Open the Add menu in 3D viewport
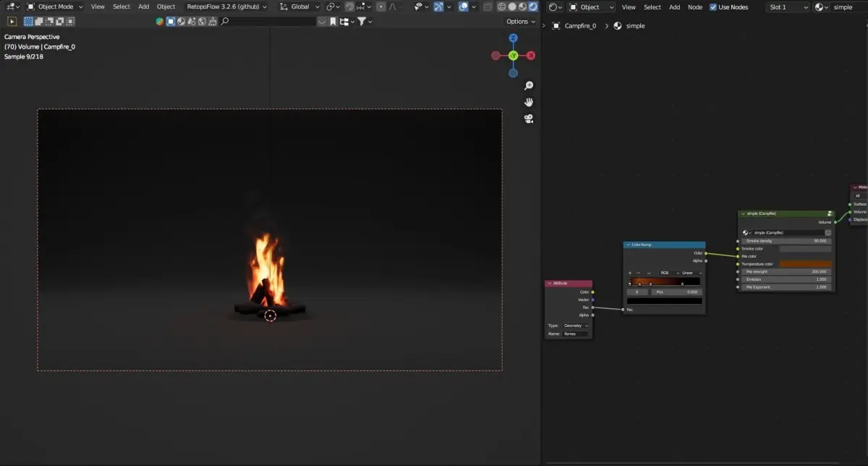Viewport: 868px width, 466px height. (x=144, y=7)
